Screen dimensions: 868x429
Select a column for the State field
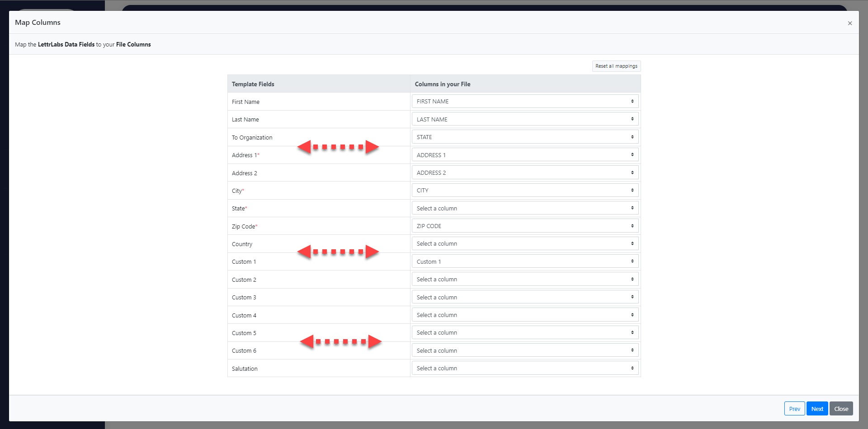524,208
